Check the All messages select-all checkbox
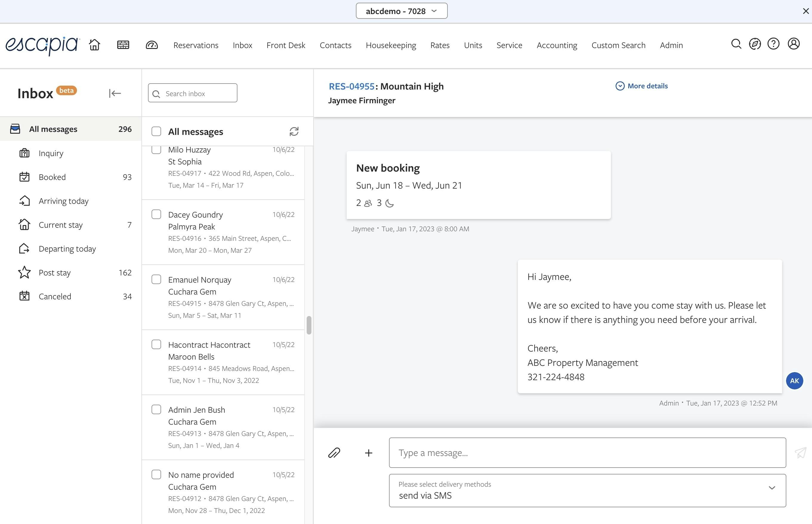Image resolution: width=812 pixels, height=524 pixels. (156, 132)
